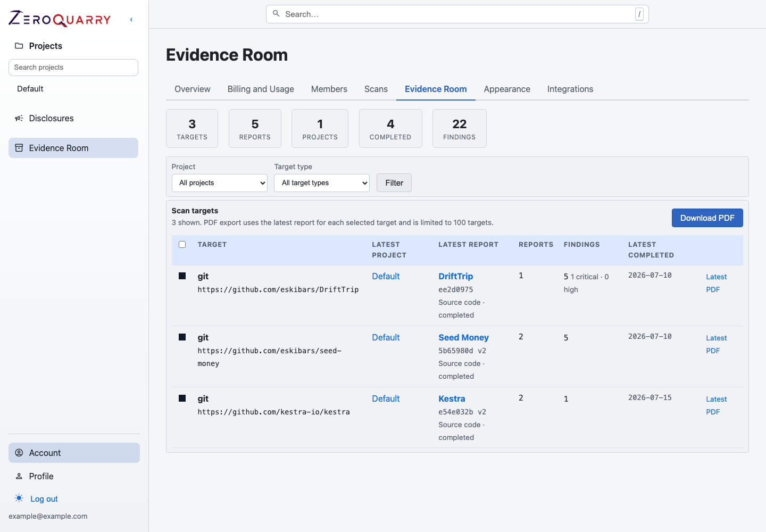The width and height of the screenshot is (766, 532).
Task: Open the Kestra report link
Action: 452,398
